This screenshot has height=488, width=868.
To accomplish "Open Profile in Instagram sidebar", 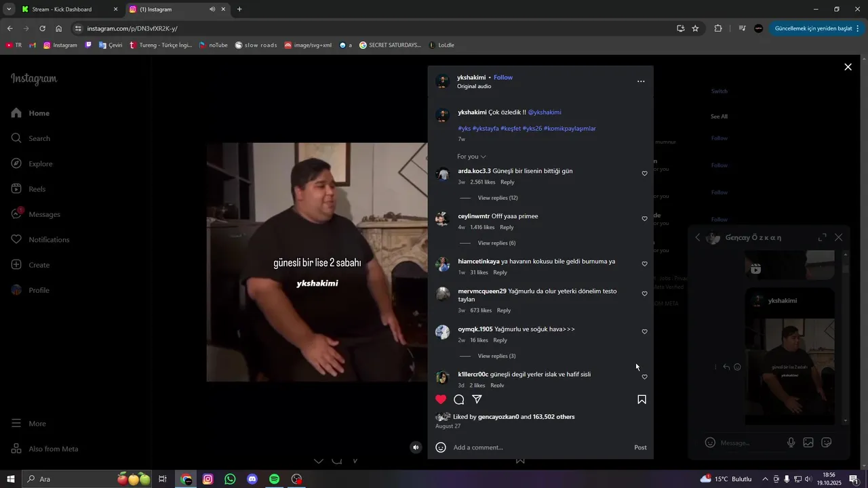I will pos(30,290).
